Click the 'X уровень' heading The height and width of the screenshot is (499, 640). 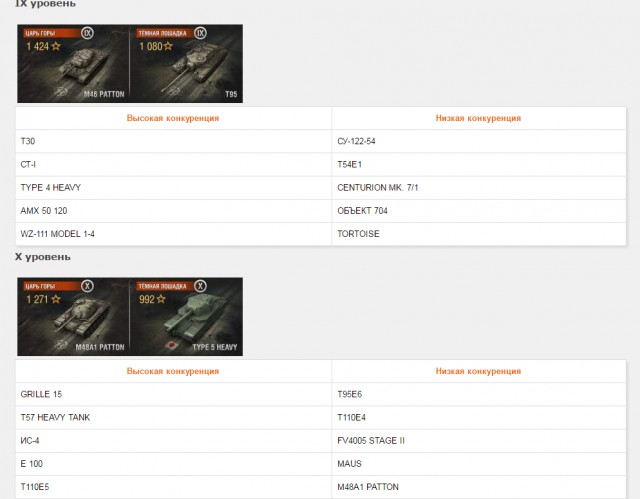coord(43,257)
